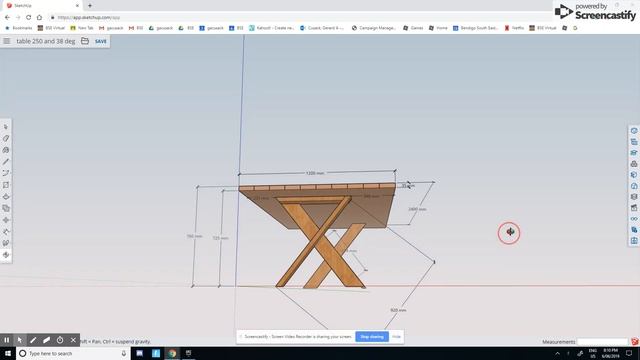Screen dimensions: 640x360
Task: Click the 1200 mm dimension label above table
Action: (x=315, y=173)
